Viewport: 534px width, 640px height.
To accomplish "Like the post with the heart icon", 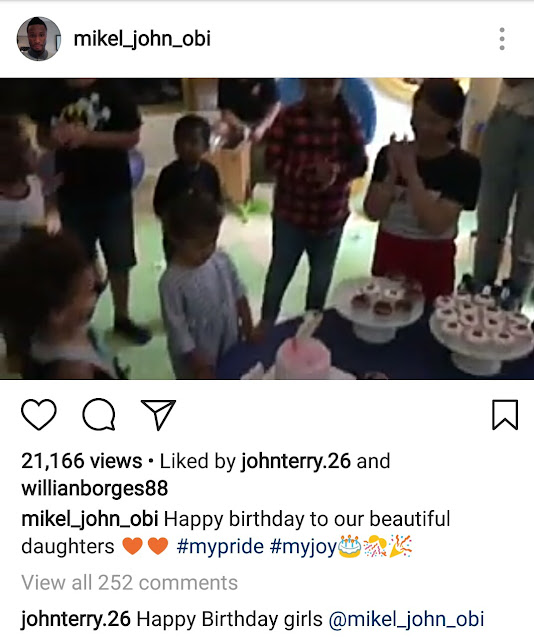I will pyautogui.click(x=38, y=414).
